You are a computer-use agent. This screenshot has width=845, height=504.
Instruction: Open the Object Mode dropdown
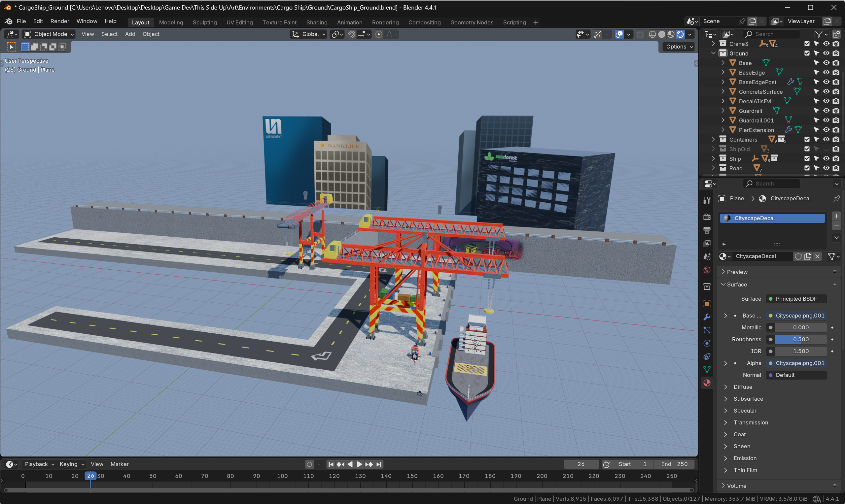tap(49, 34)
